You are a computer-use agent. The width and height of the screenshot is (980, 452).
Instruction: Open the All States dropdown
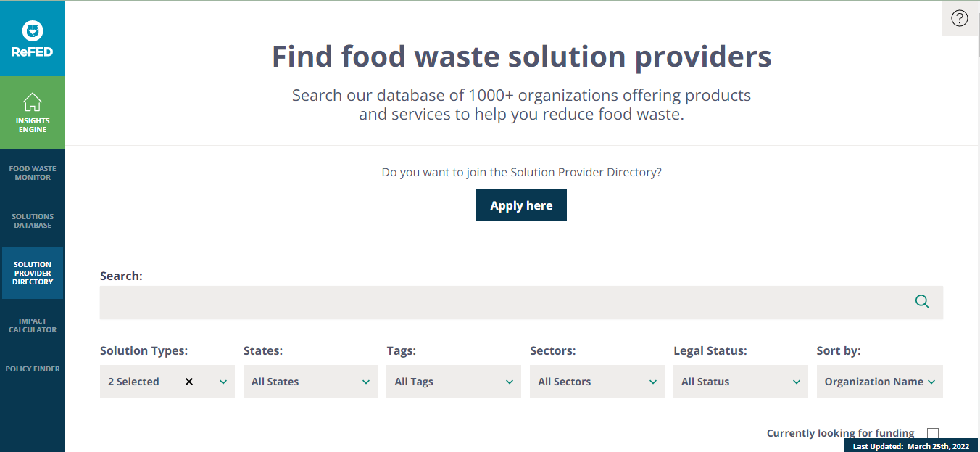click(310, 382)
